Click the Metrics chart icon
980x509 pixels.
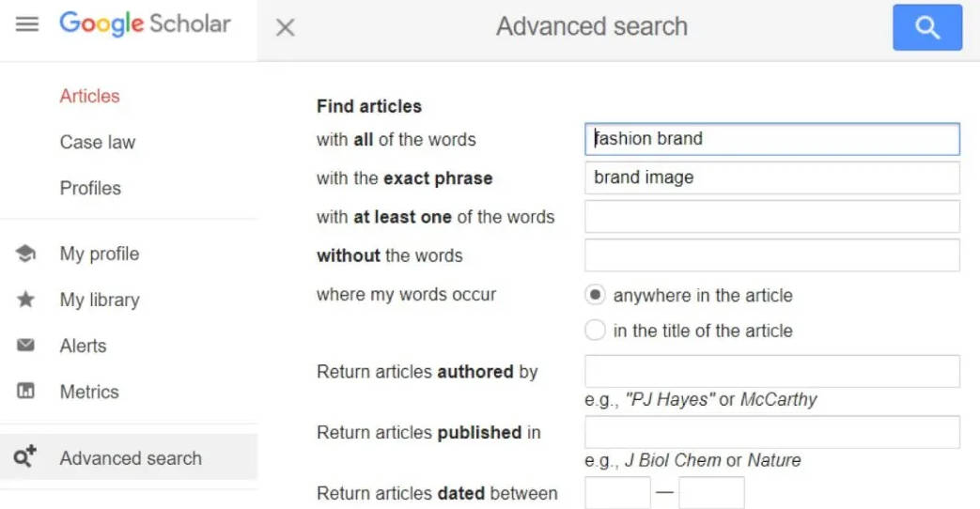[25, 391]
